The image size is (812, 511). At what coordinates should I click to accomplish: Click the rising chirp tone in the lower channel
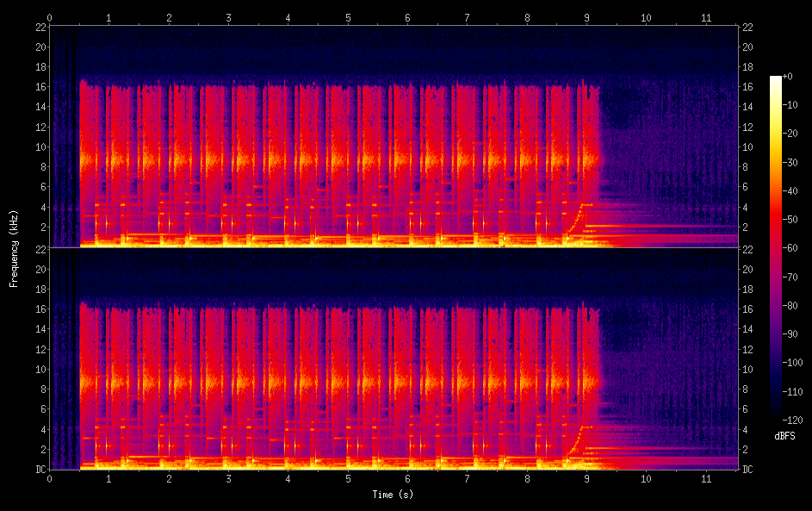point(575,439)
